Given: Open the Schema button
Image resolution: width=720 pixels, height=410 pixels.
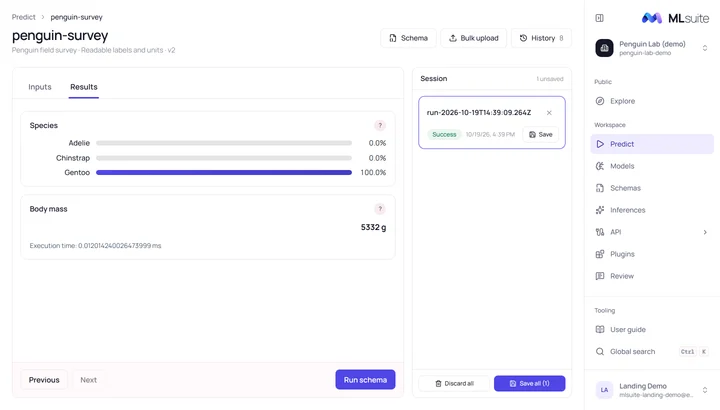Looking at the screenshot, I should [x=408, y=38].
